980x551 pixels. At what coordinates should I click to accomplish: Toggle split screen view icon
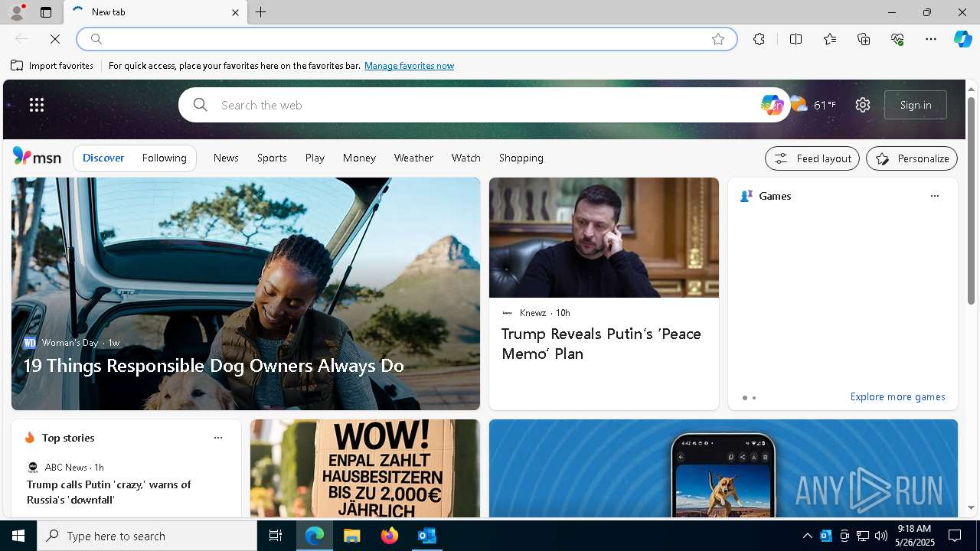(795, 39)
